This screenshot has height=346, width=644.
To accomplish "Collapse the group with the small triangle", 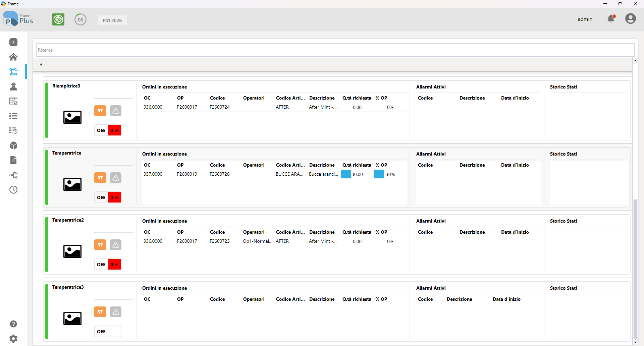I will [x=41, y=64].
